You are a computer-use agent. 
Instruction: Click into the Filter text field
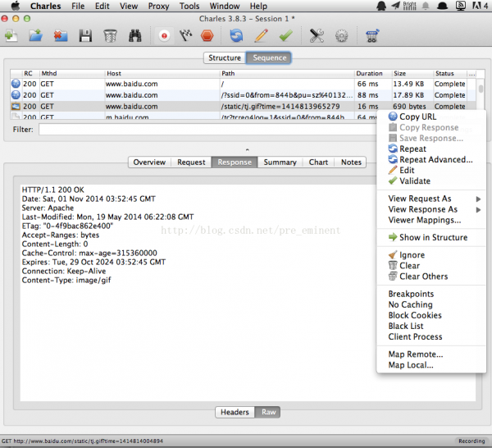(207, 130)
